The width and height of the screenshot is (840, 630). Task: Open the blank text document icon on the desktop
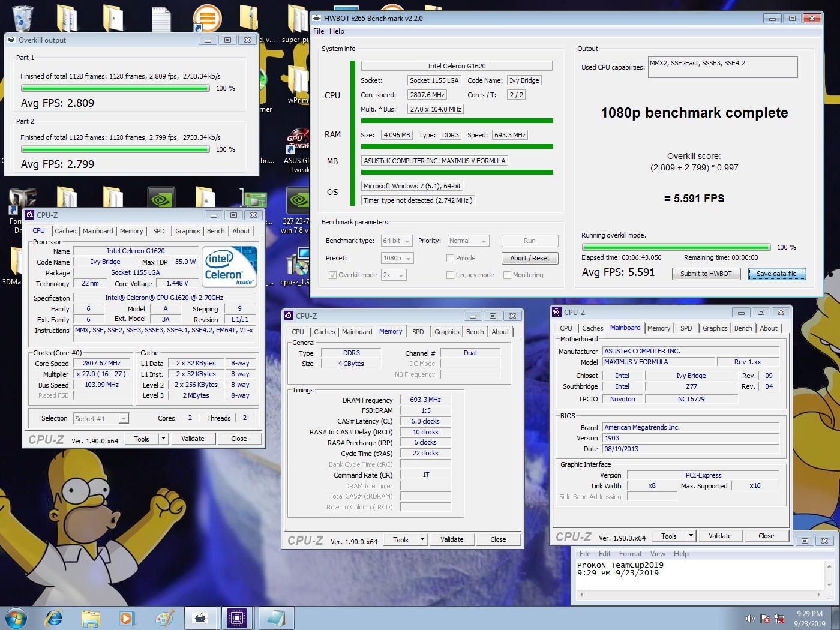pyautogui.click(x=161, y=18)
